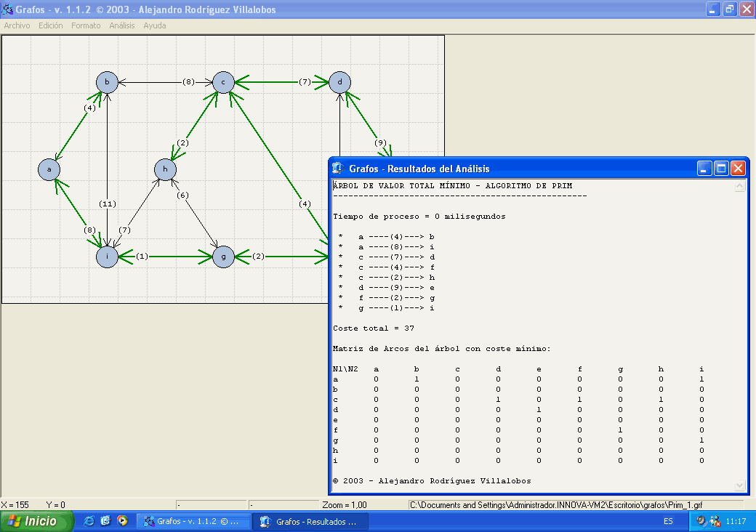Select node a on the canvas
756x532 pixels.
coord(49,169)
